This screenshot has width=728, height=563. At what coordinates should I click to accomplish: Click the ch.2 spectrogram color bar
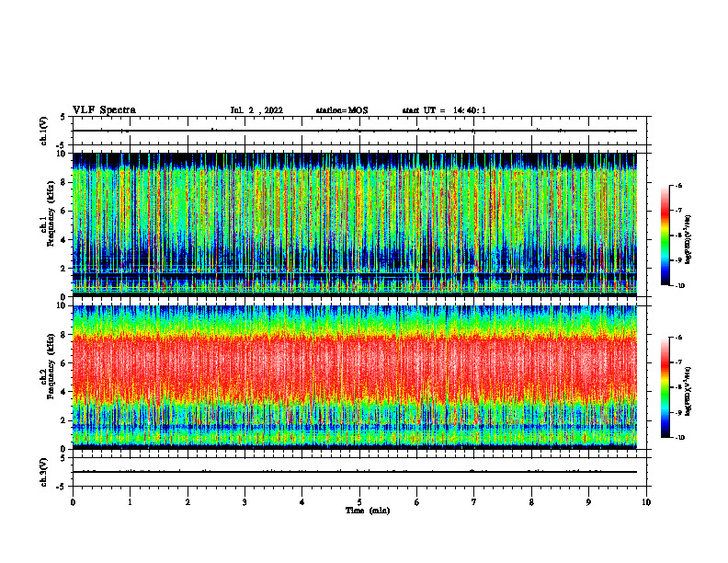pyautogui.click(x=665, y=387)
